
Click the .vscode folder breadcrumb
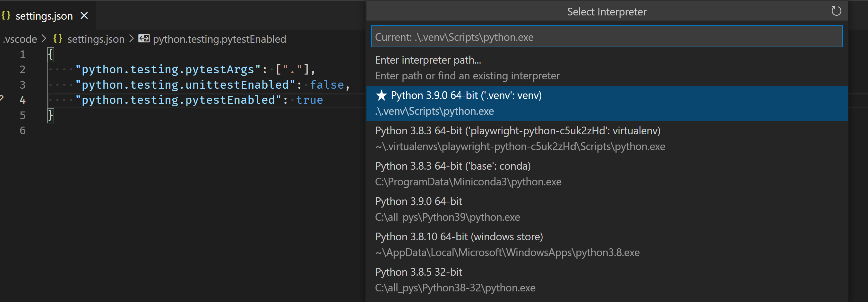pyautogui.click(x=20, y=39)
